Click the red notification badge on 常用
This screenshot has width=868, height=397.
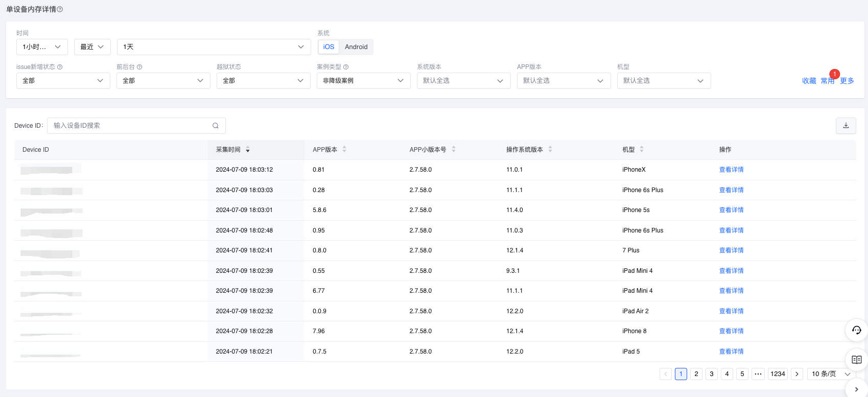click(x=834, y=74)
